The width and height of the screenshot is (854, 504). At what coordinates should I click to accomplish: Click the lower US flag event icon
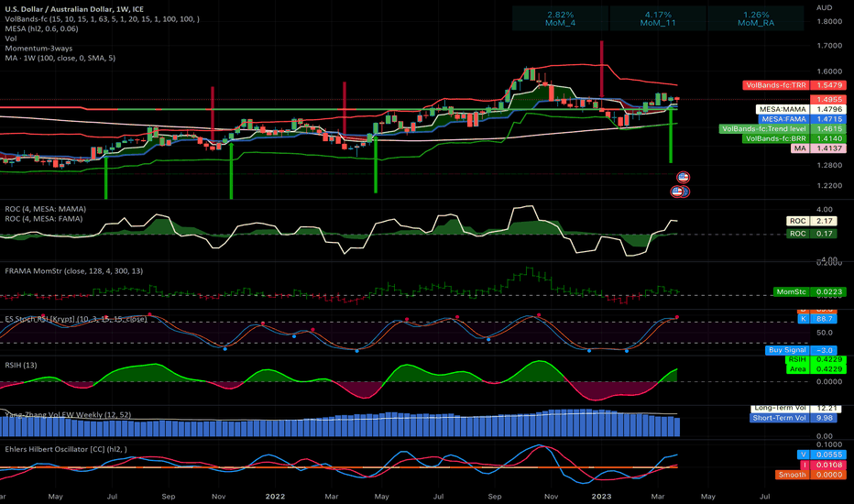click(677, 192)
